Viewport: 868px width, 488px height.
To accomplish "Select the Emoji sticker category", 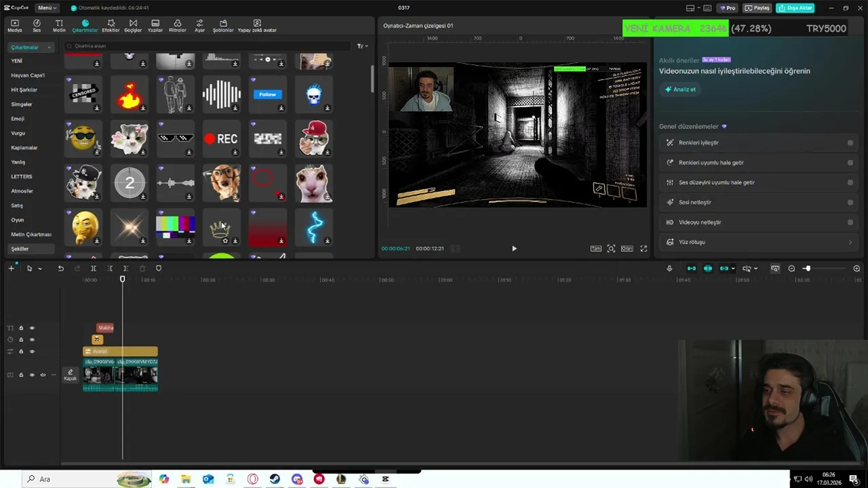I will click(x=18, y=119).
